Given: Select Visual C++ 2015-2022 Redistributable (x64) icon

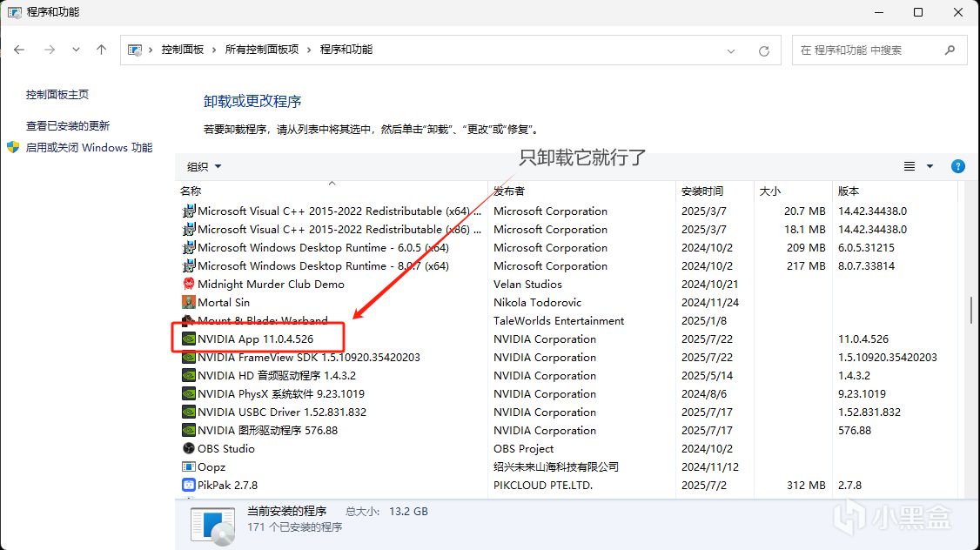Looking at the screenshot, I should click(x=188, y=211).
